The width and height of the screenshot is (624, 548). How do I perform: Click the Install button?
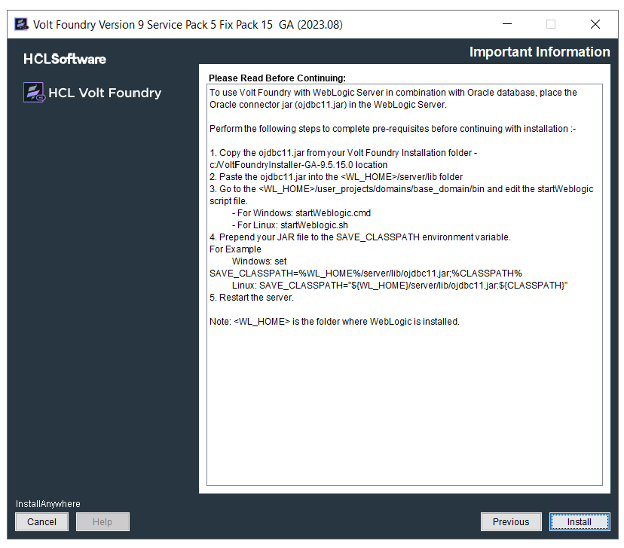coord(579,521)
